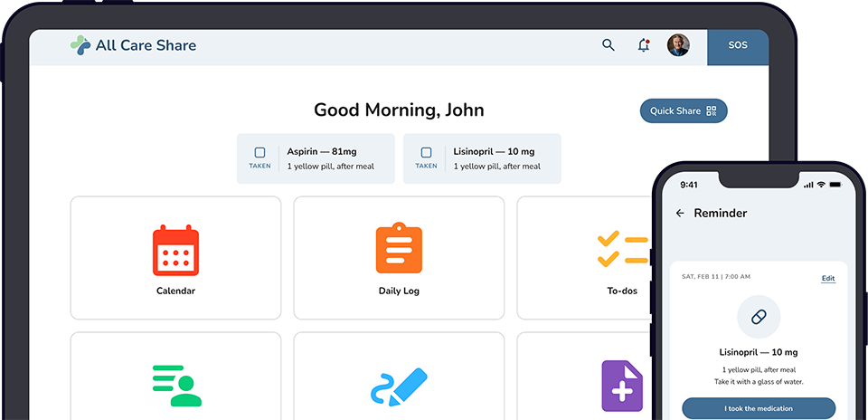Screen dimensions: 868x420
Task: Mark Aspirin 81mg as taken
Action: pyautogui.click(x=259, y=152)
